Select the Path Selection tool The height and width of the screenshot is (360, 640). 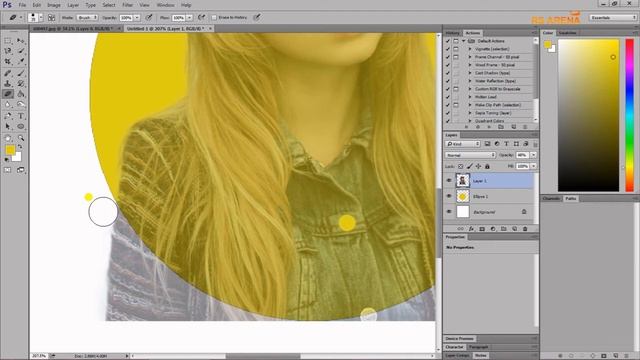[8, 127]
